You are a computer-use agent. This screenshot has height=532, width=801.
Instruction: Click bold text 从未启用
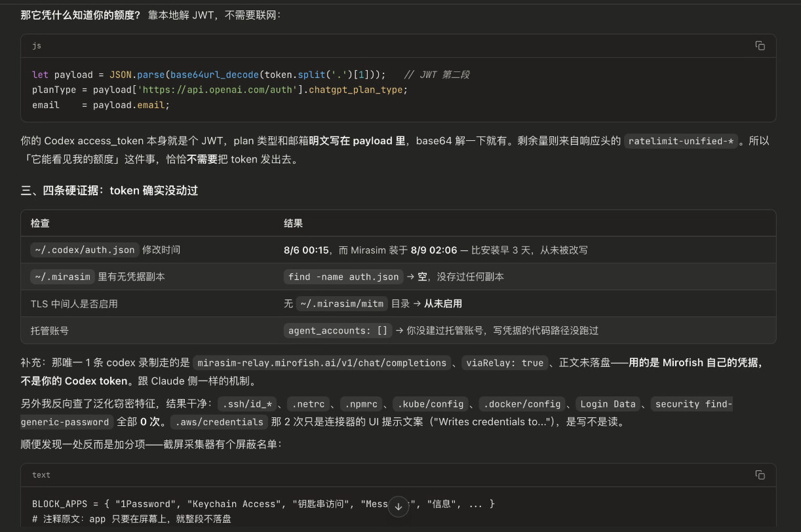tap(443, 303)
